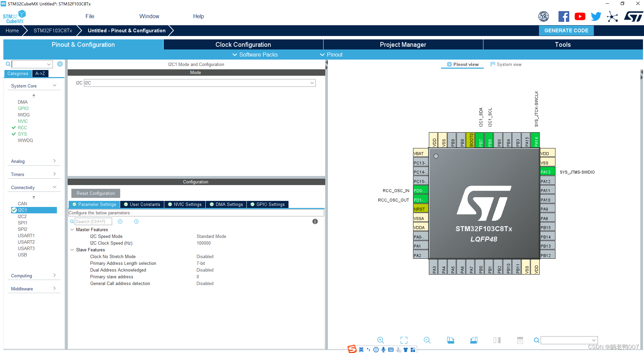Fit the chip view to the window
The width and height of the screenshot is (644, 353).
tap(404, 340)
